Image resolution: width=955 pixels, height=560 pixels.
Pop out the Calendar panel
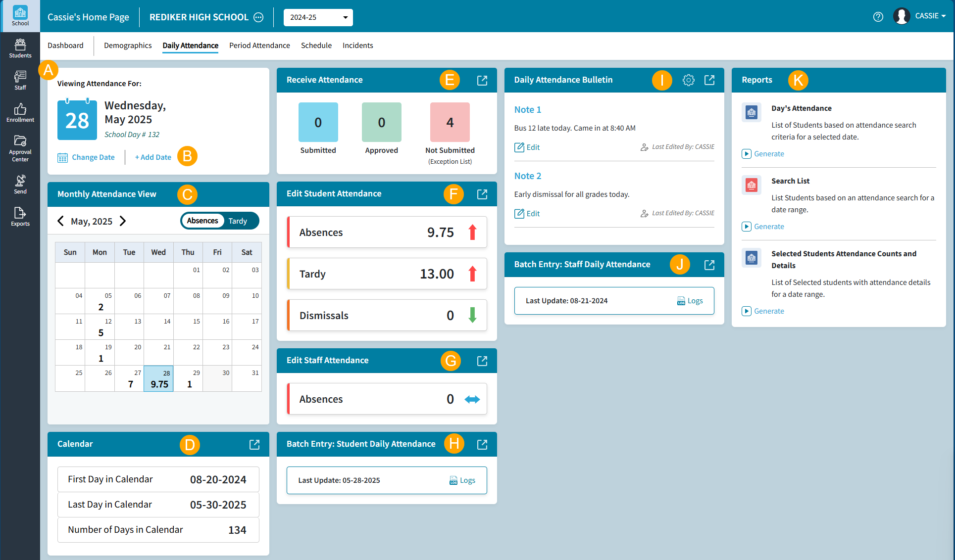[254, 444]
